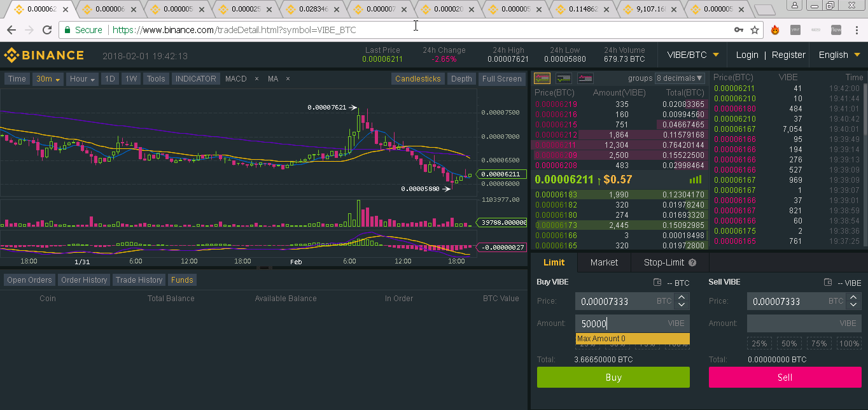
Task: Set sell amount to 75%
Action: pos(819,343)
